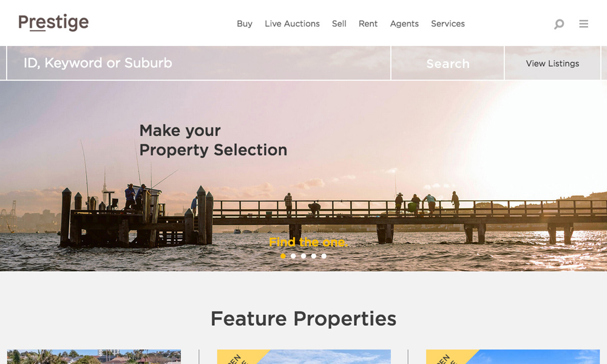Viewport: 607px width, 364px height.
Task: Open the middle feature property thumbnail
Action: click(x=304, y=357)
